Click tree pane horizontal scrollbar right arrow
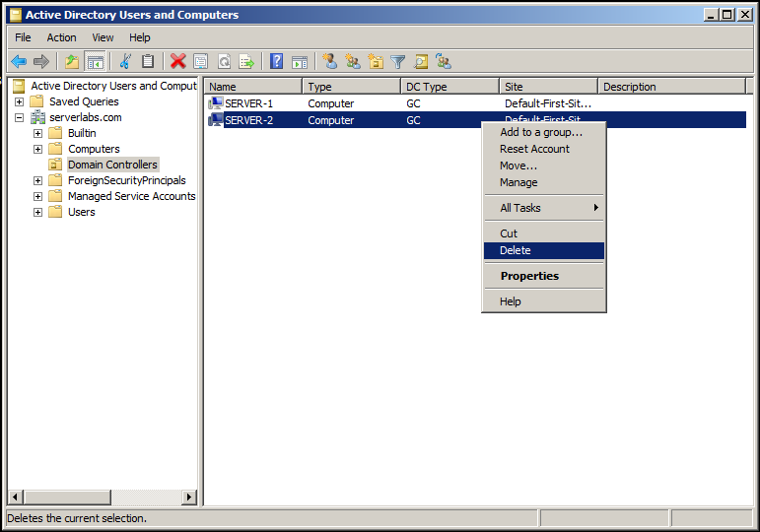The image size is (760, 532). click(189, 497)
